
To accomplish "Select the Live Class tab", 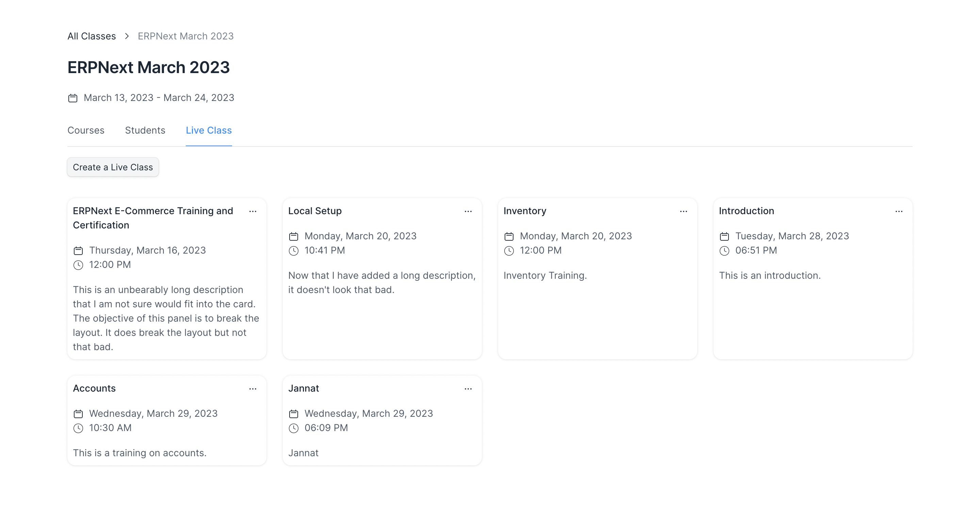I will (209, 131).
